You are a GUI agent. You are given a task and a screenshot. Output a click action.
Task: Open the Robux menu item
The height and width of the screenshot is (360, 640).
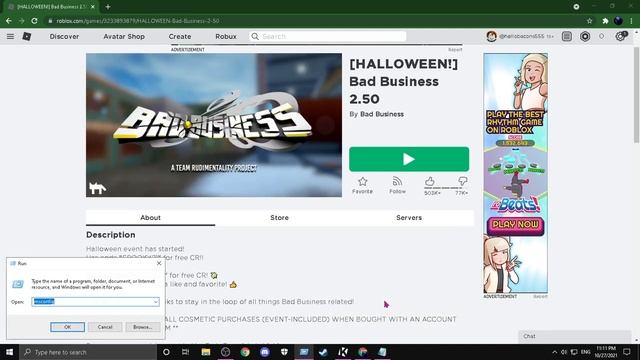[226, 36]
